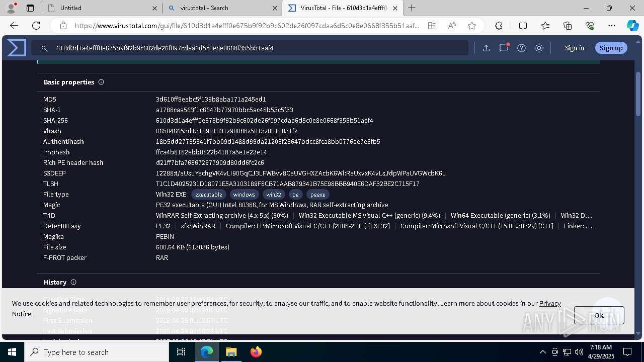Select the SHA-1 hash value
The image size is (644, 362).
click(224, 110)
